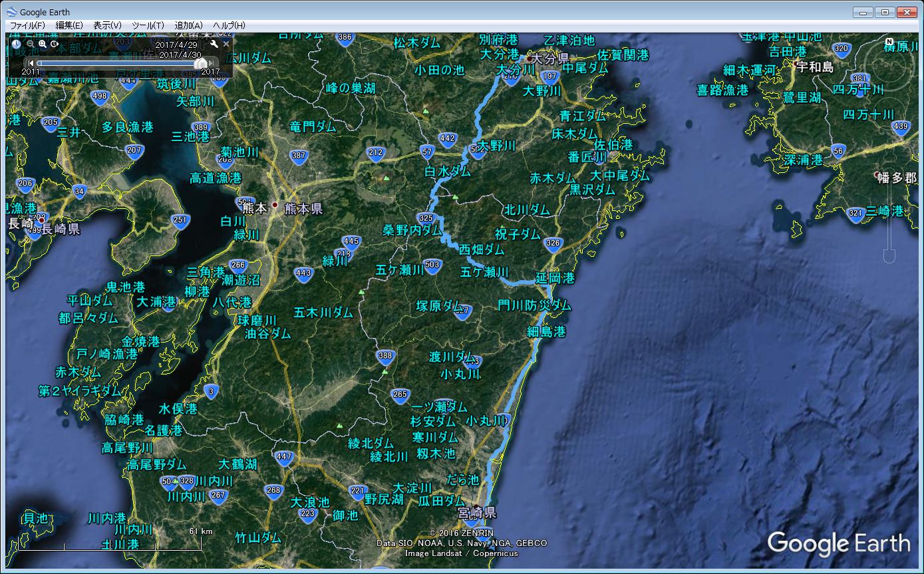Open the ファイル(F) menu
Viewport: 924px width, 574px height.
click(27, 25)
